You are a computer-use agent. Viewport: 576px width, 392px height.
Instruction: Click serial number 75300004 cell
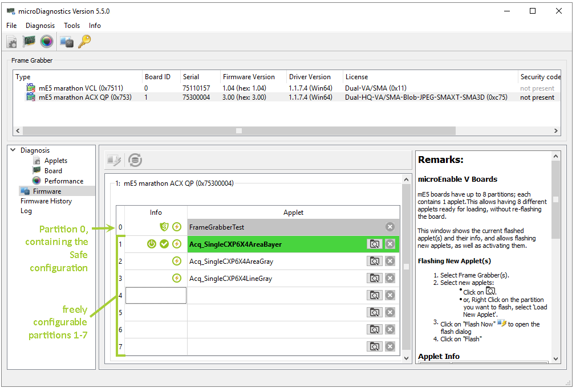point(196,97)
